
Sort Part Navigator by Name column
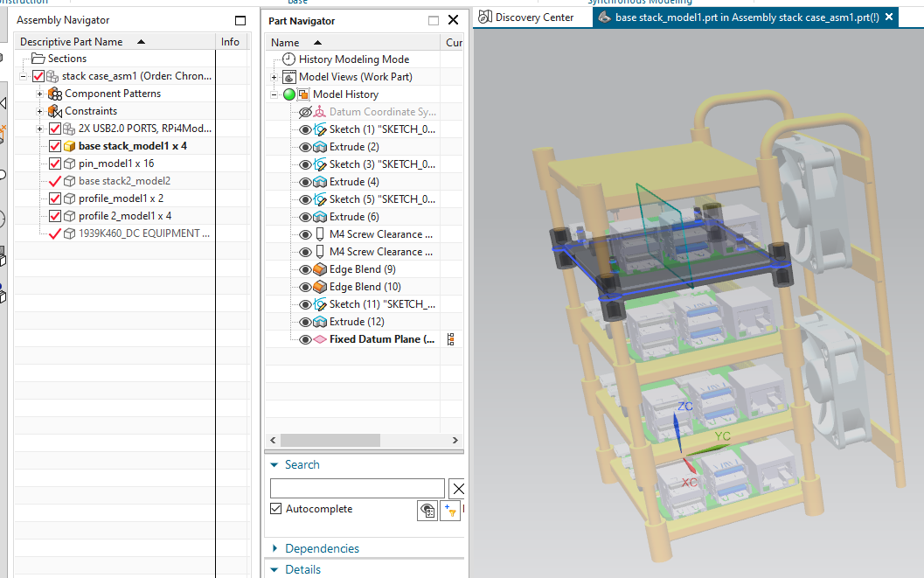click(351, 43)
